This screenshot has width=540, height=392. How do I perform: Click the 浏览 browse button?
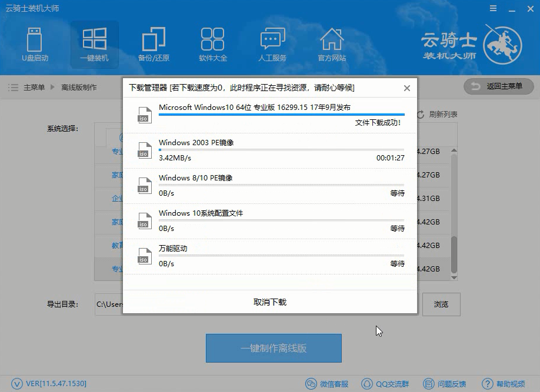click(441, 304)
